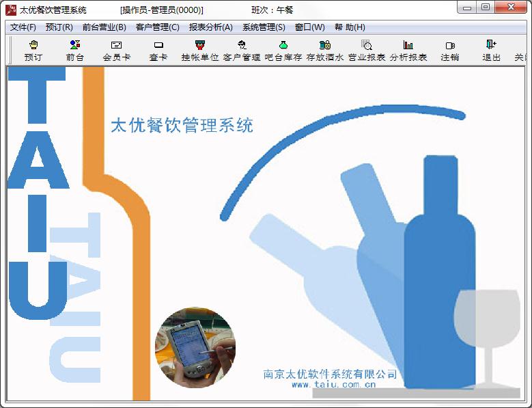Open the 客户管理(C) menu
This screenshot has height=408, width=532.
tap(158, 27)
